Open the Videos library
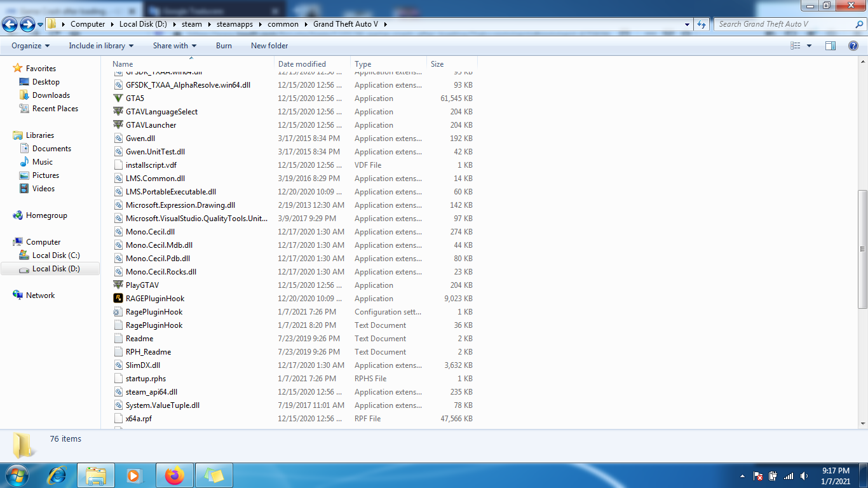Image resolution: width=868 pixels, height=488 pixels. point(43,189)
